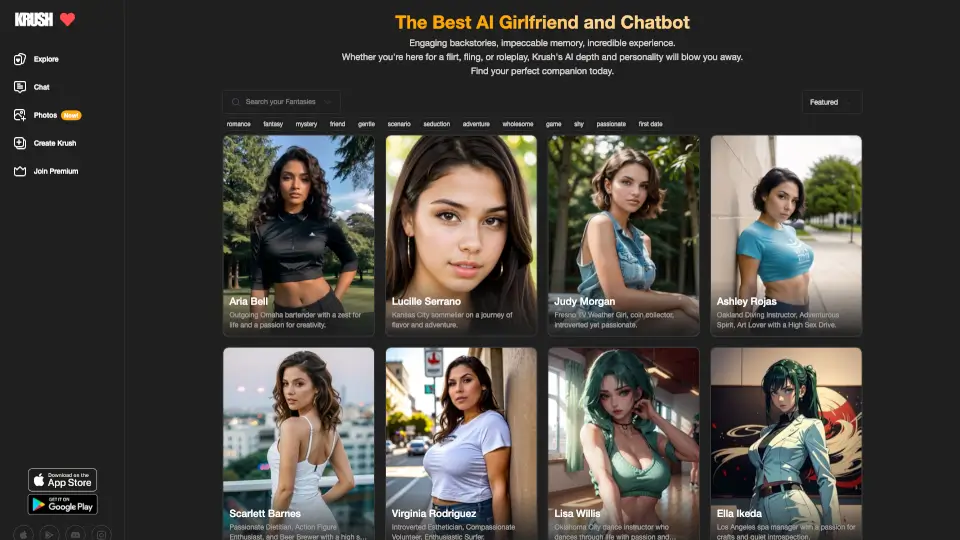
Task: Select the romance tag filter
Action: click(x=239, y=124)
